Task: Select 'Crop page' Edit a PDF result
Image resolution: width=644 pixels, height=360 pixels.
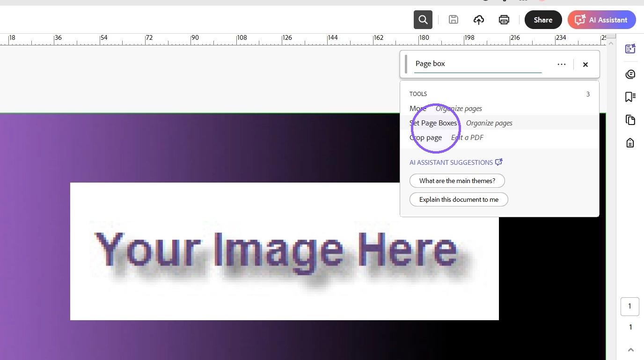Action: [499, 137]
